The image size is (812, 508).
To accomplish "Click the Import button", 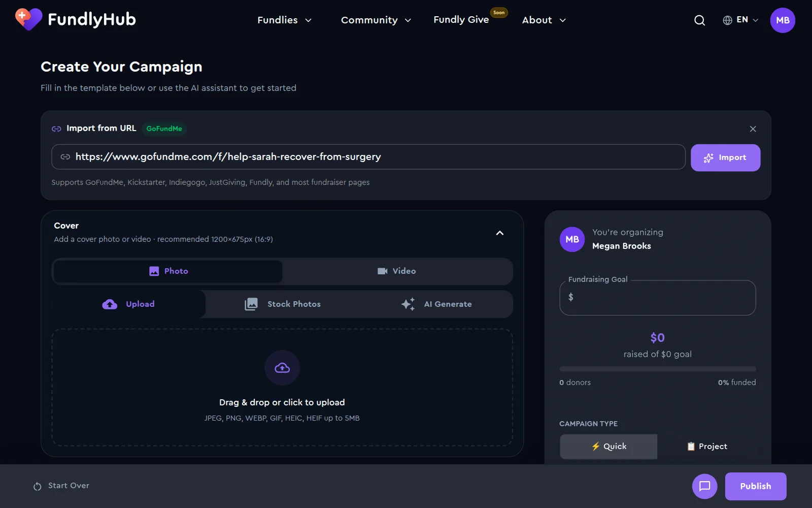I will 725,157.
